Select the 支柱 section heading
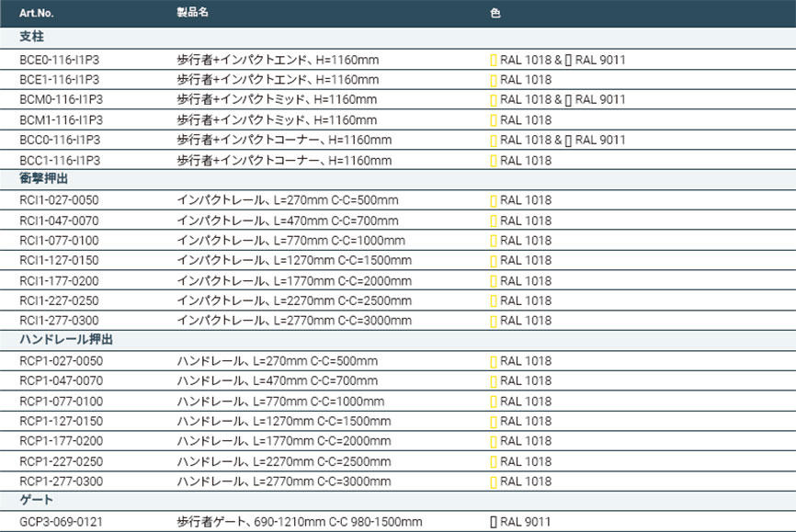Viewport: 796px width, 532px height. (x=31, y=37)
